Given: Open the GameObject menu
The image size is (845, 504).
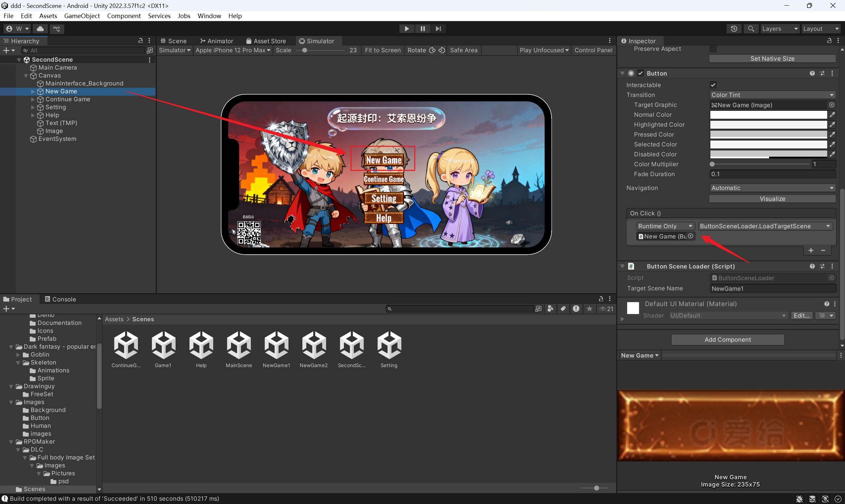Looking at the screenshot, I should click(82, 16).
